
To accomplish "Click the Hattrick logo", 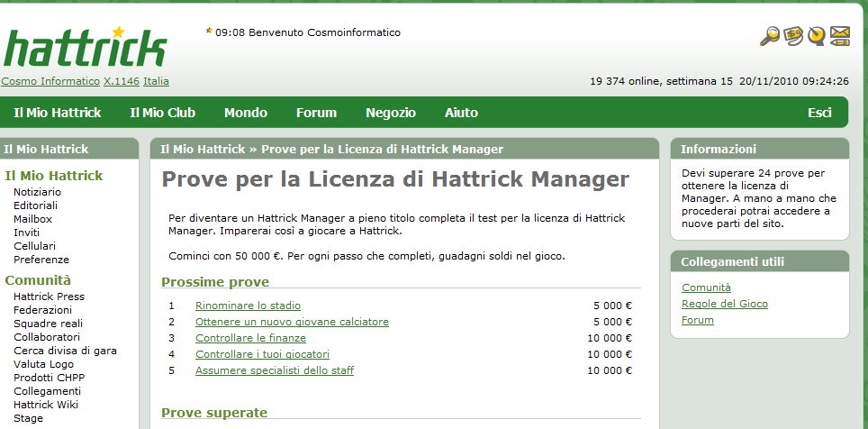I will 85,47.
